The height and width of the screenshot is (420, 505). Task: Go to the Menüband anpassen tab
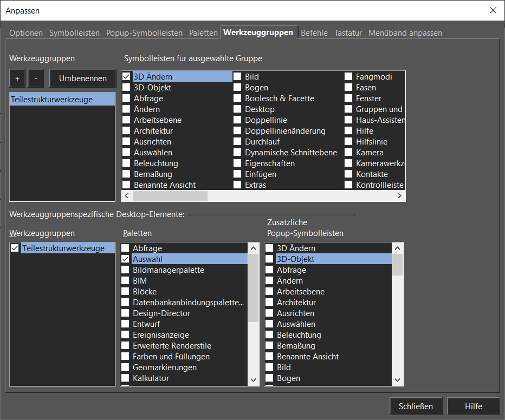tap(405, 33)
